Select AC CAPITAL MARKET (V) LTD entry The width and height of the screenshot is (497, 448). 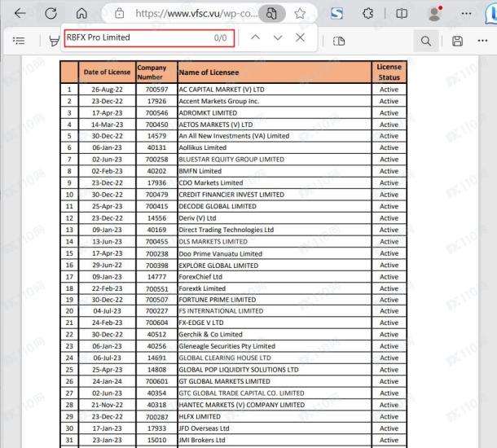222,90
